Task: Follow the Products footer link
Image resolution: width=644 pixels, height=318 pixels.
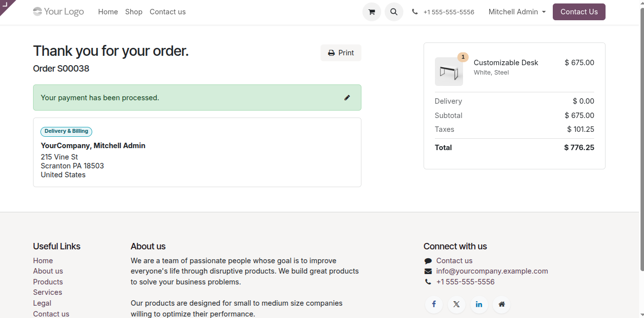Action: 48,282
